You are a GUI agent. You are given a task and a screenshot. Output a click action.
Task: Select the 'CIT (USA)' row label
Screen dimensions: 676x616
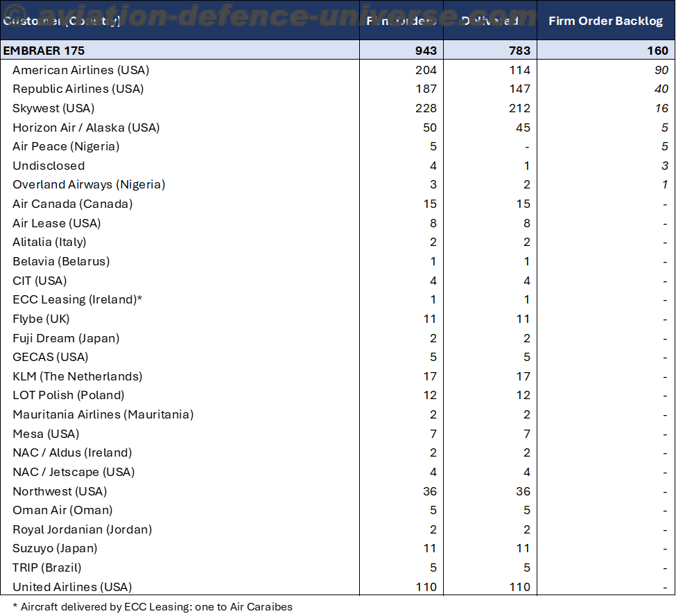click(x=40, y=281)
